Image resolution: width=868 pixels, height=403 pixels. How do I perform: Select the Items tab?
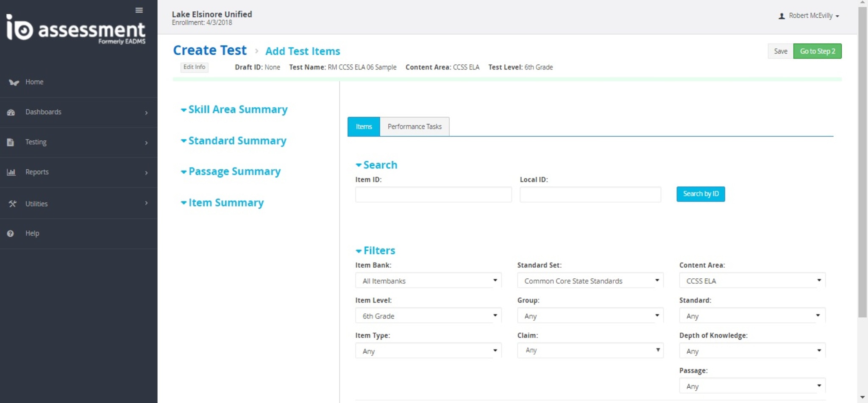click(x=364, y=127)
